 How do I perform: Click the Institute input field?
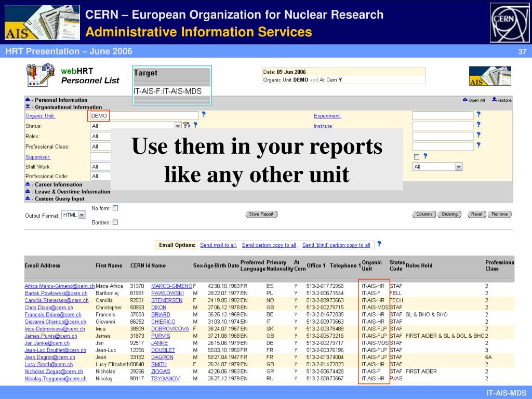point(443,126)
